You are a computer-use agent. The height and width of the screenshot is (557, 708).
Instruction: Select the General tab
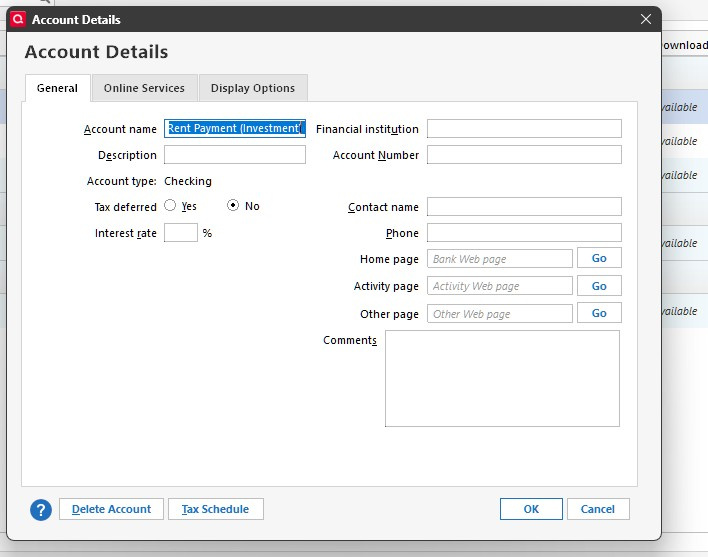(x=57, y=88)
